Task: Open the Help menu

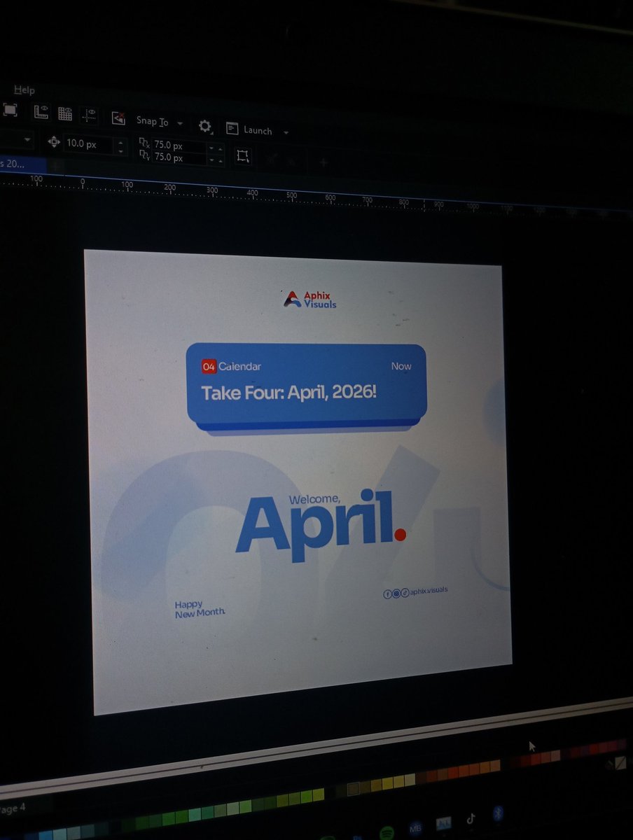Action: tap(25, 90)
